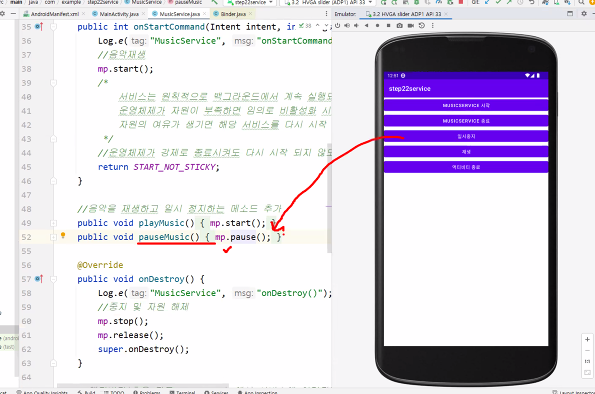Screen dimensions: 595x394
Task: Click editor vertical scrollbar thumb
Action: click(x=329, y=198)
